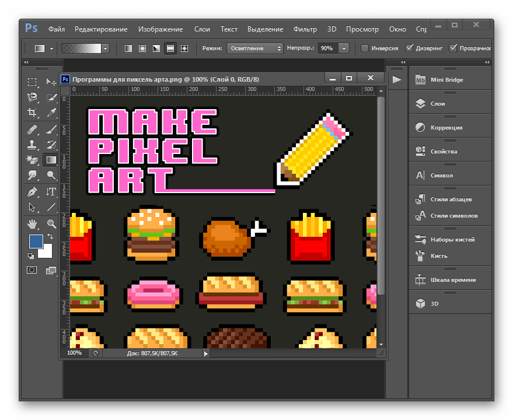Select the Lasso tool

(x=32, y=97)
